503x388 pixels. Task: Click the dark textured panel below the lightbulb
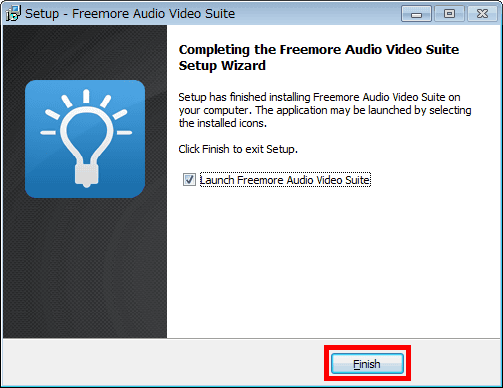pos(85,268)
